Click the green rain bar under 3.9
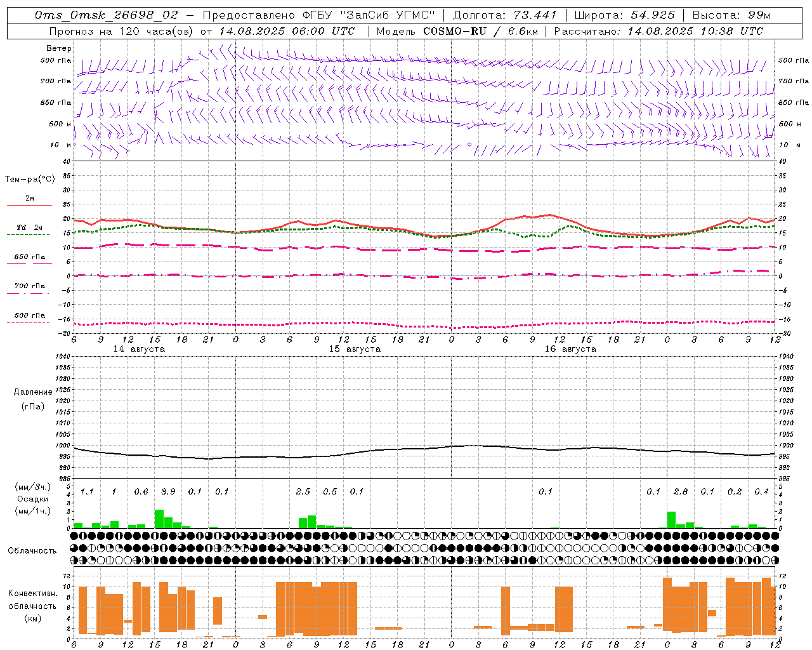 coord(159,519)
